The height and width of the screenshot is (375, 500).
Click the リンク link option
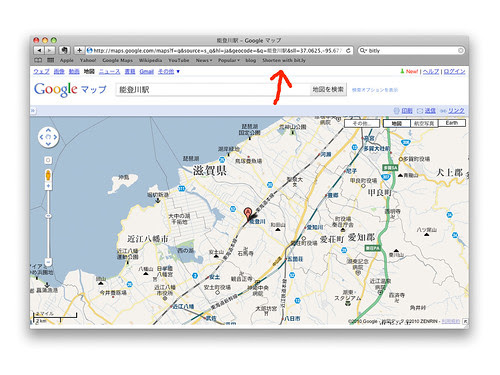click(x=456, y=111)
